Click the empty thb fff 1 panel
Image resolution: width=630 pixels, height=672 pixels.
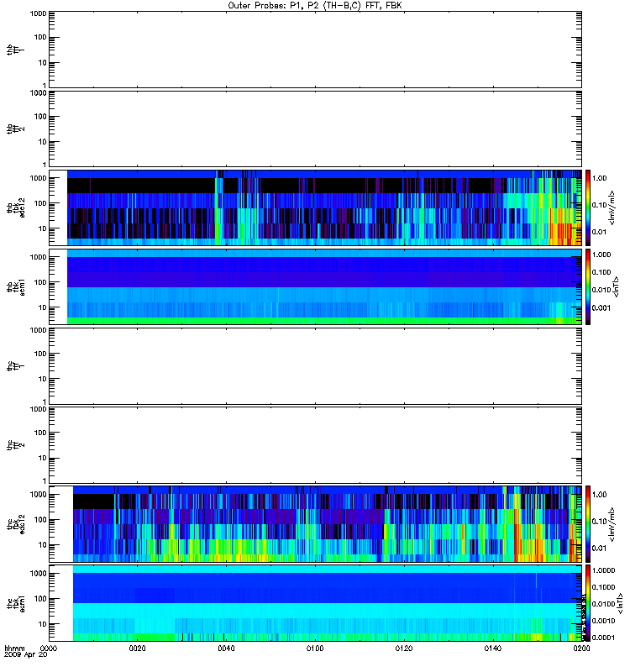(315, 50)
